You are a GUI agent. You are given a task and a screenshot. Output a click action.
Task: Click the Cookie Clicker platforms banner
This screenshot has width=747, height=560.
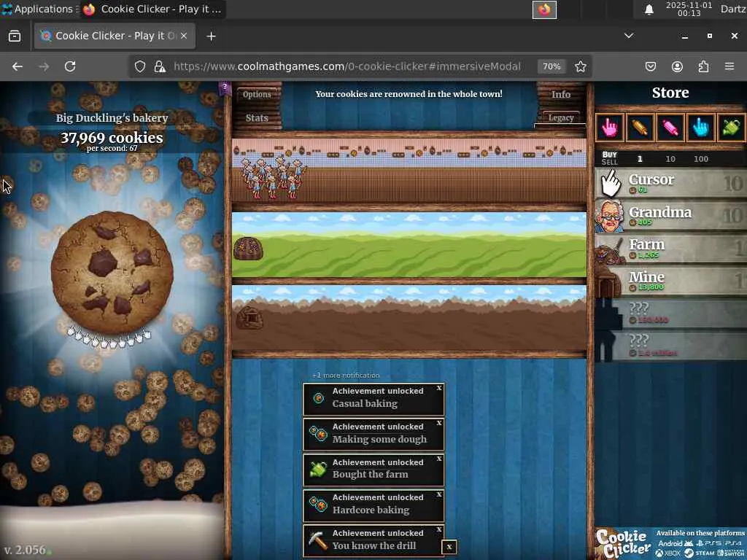coord(670,543)
